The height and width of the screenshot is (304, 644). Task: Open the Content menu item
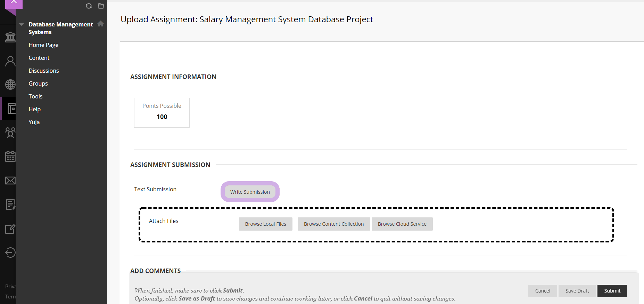[39, 58]
